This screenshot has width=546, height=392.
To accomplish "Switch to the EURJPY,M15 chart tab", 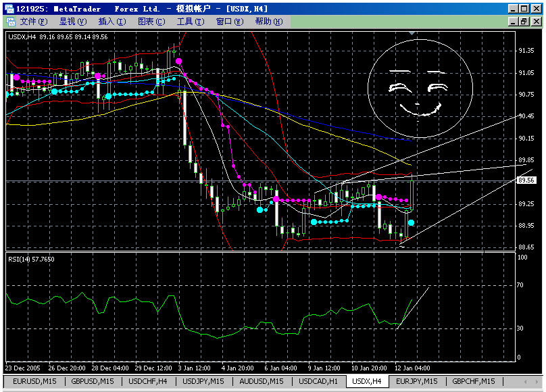I will click(417, 381).
